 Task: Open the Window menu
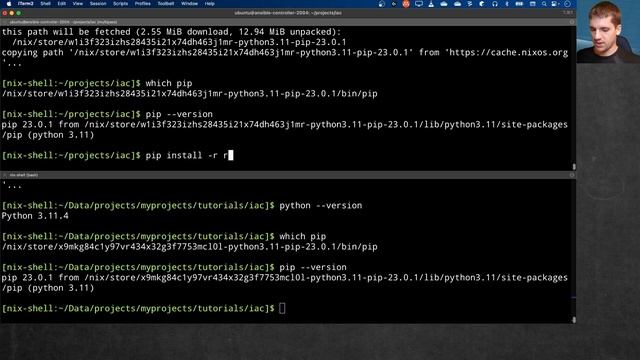189,4
